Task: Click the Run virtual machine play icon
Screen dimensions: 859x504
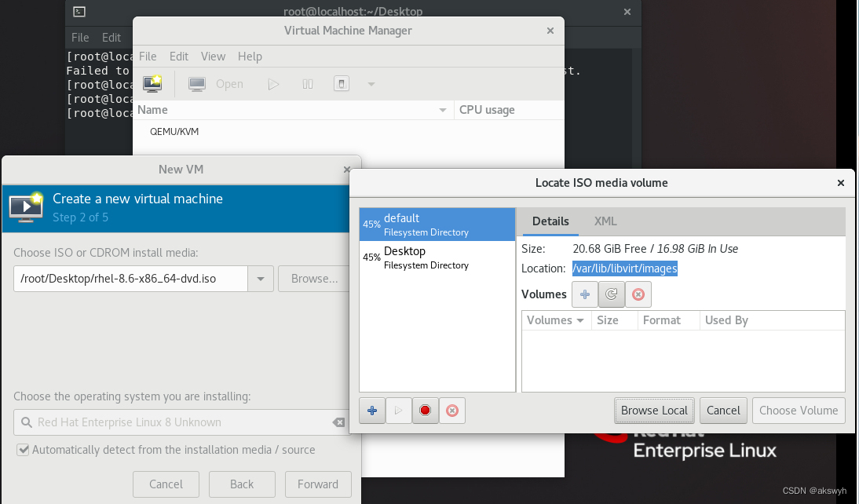Action: 273,84
